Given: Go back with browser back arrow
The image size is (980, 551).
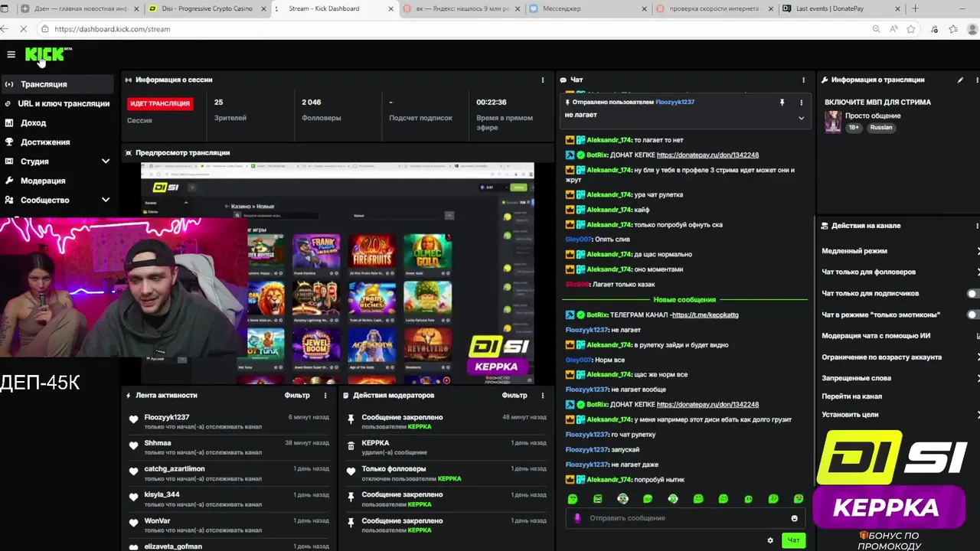Looking at the screenshot, I should click(5, 29).
